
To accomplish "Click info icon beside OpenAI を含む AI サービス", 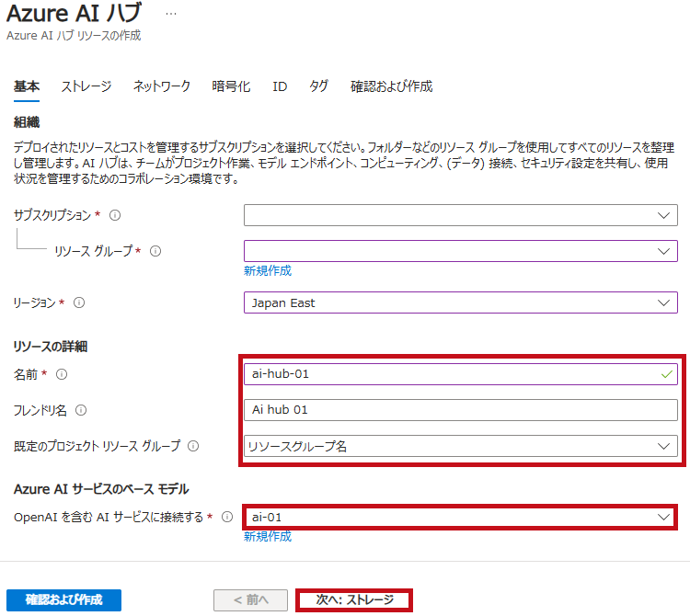I will [x=227, y=517].
